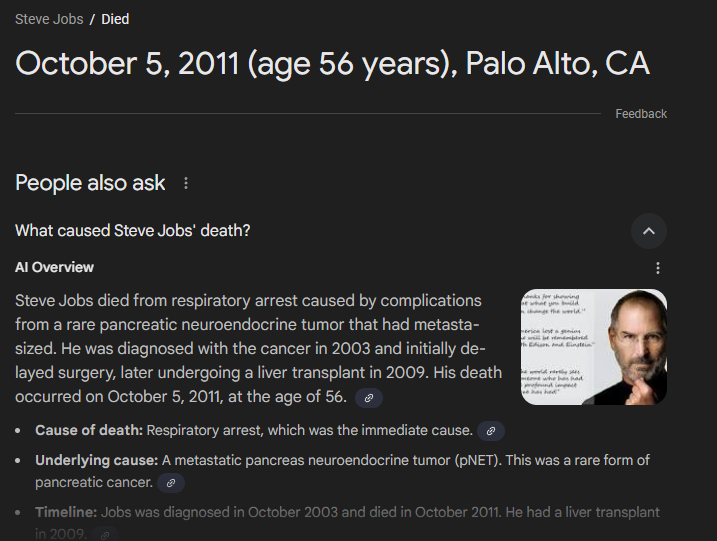This screenshot has height=541, width=717.
Task: Click source link icon beside Cause of death
Action: click(x=491, y=431)
